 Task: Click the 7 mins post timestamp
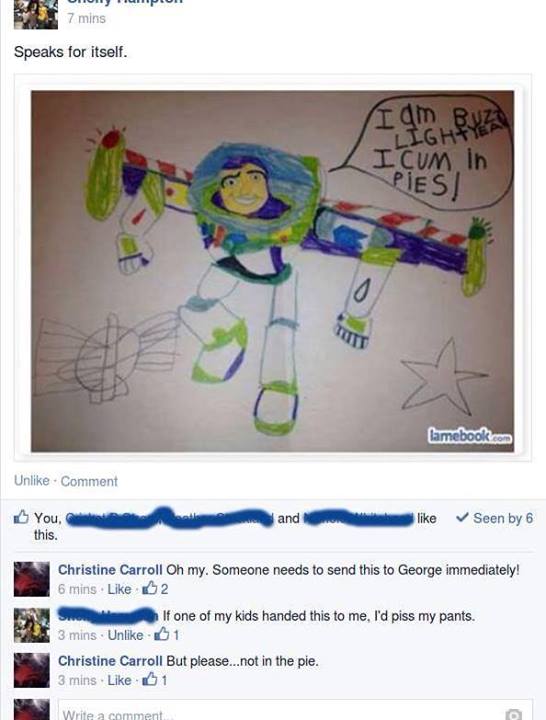[86, 18]
